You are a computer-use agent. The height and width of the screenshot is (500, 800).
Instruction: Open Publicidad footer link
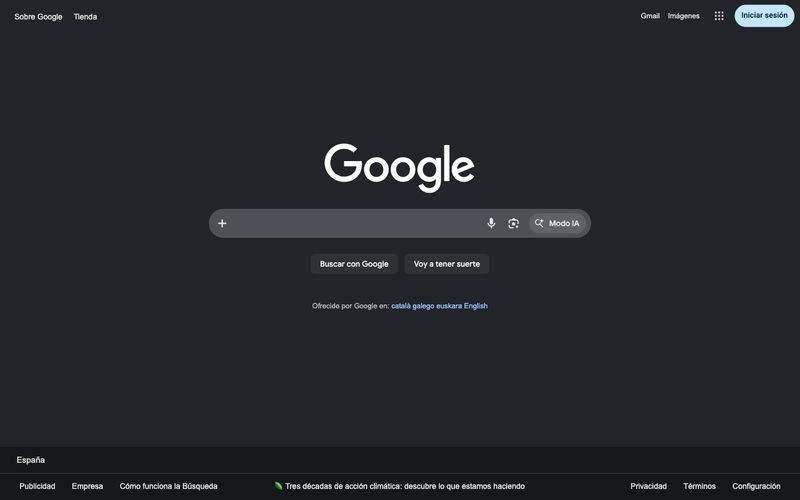click(37, 486)
